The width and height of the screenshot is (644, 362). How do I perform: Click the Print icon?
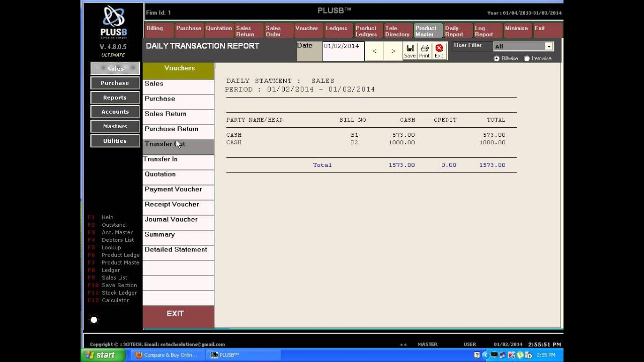[425, 51]
